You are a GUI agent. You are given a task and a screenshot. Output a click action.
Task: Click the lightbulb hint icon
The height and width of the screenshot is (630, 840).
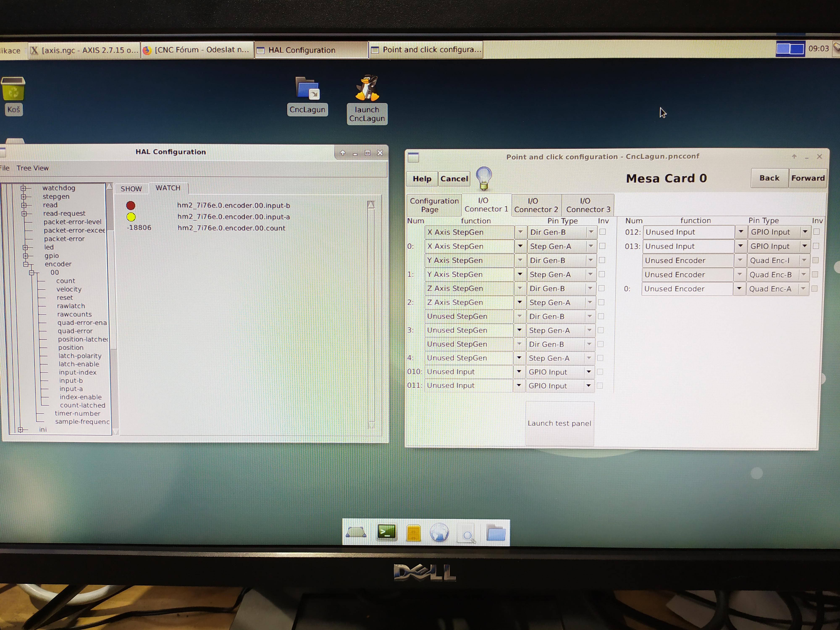[x=483, y=178]
